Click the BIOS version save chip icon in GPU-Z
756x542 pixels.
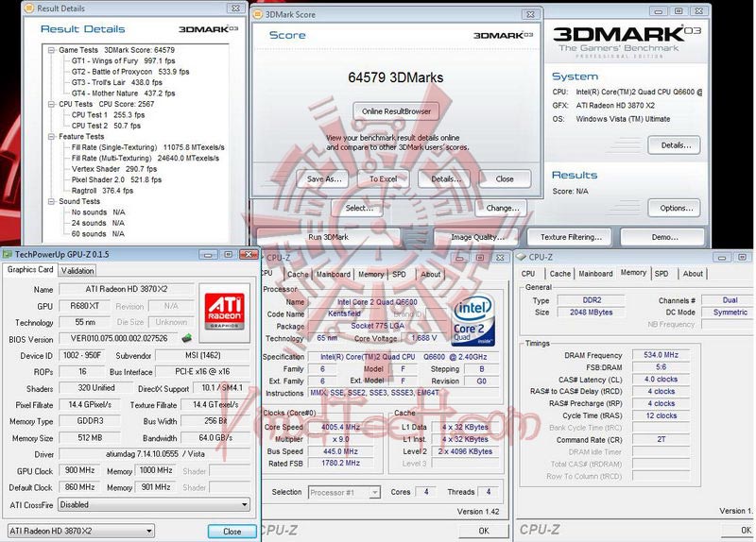[x=186, y=338]
